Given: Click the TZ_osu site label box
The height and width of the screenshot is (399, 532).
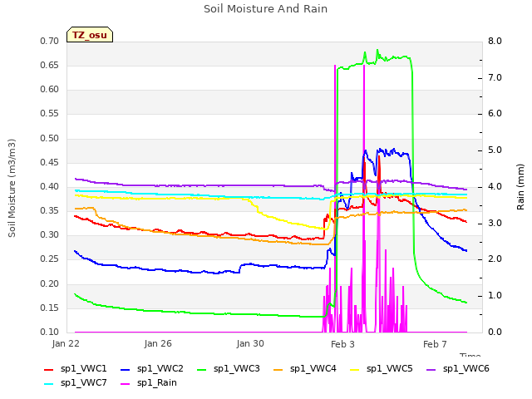Looking at the screenshot, I should click(x=90, y=35).
